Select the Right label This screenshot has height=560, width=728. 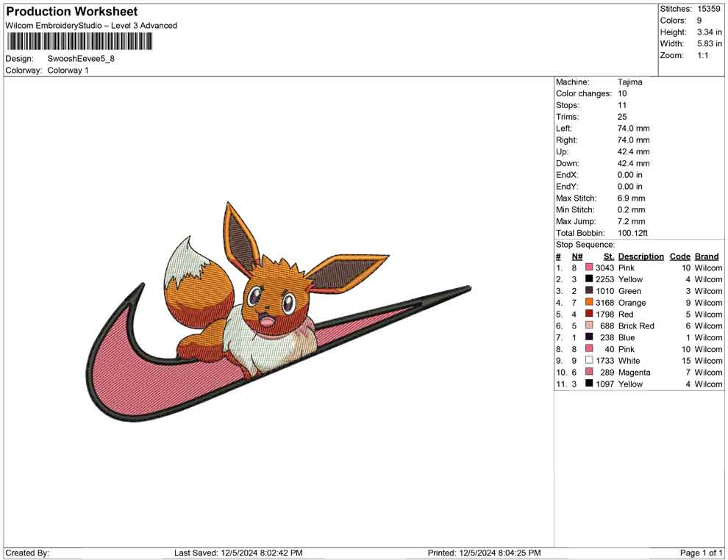coord(566,140)
